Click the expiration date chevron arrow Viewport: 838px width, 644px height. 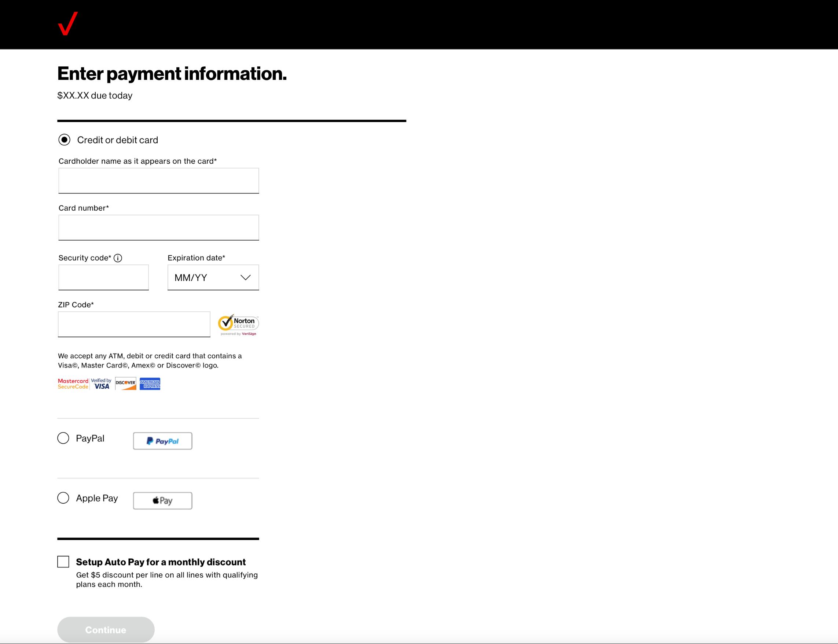246,278
